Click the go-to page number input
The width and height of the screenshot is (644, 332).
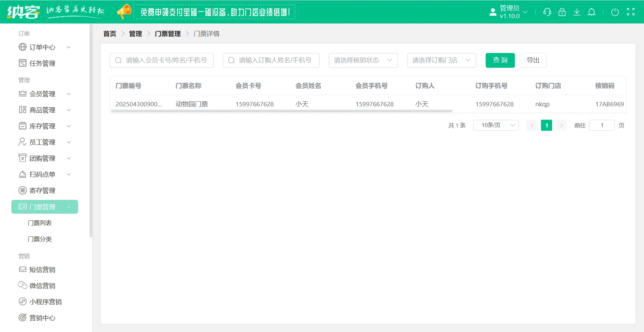pos(602,125)
